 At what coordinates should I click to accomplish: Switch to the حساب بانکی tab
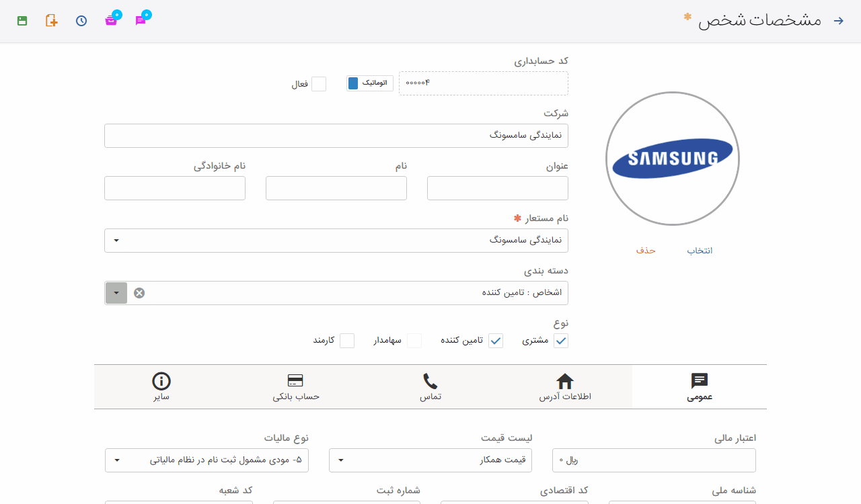(296, 387)
